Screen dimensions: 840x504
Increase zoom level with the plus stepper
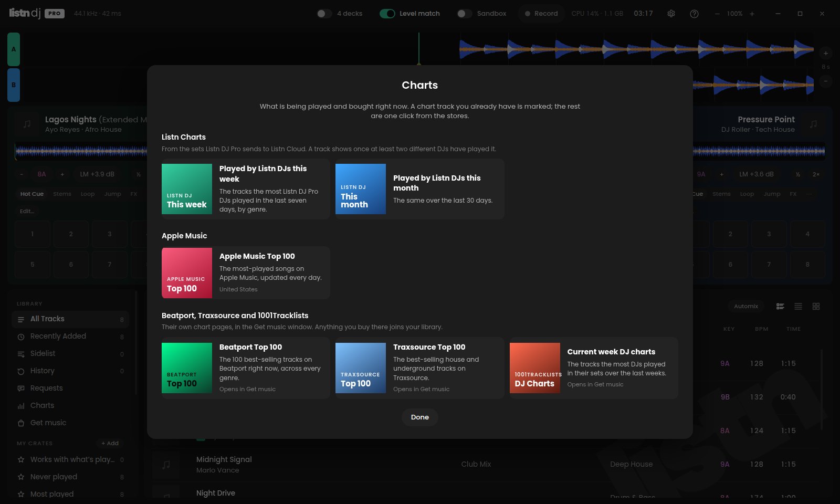pyautogui.click(x=752, y=14)
